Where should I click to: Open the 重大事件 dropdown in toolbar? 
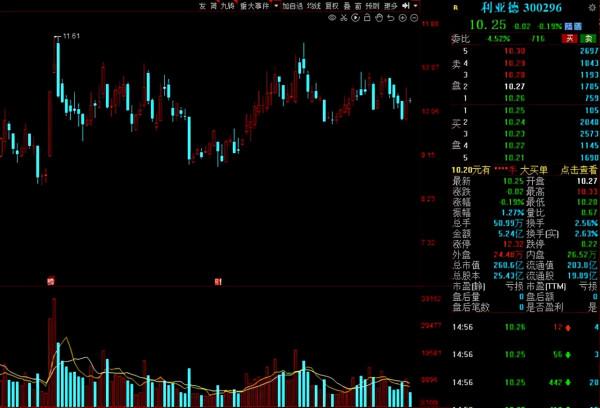[x=254, y=6]
